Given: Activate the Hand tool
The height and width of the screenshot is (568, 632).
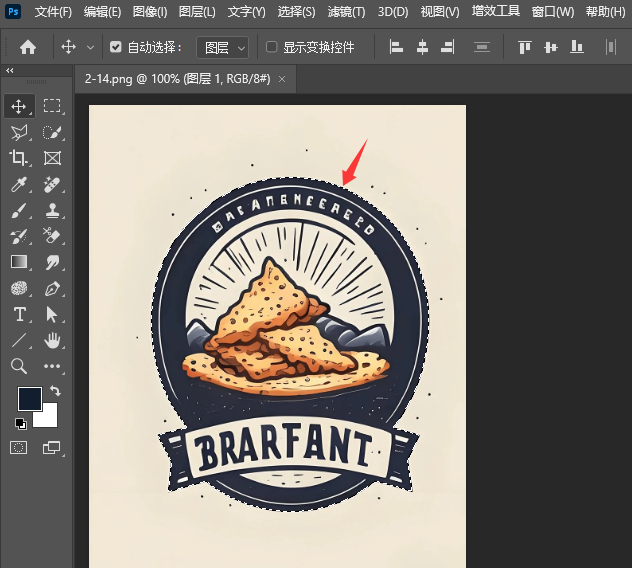Looking at the screenshot, I should [x=52, y=341].
